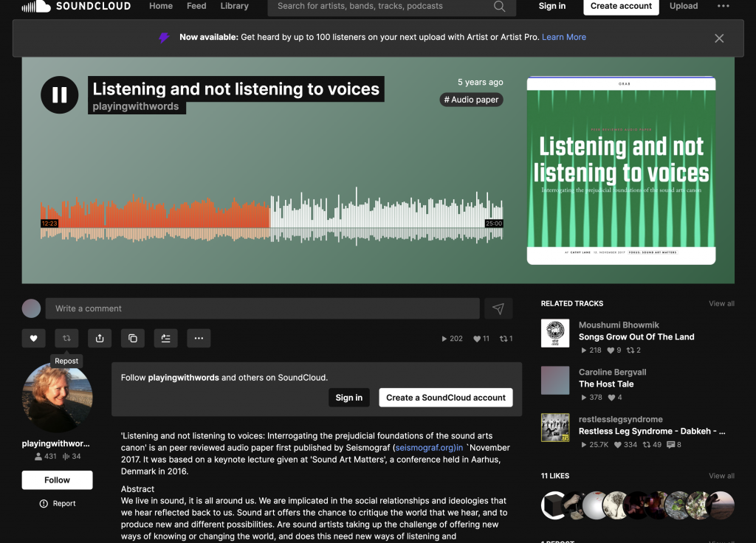Image resolution: width=756 pixels, height=543 pixels.
Task: Send comment with paper plane icon
Action: [498, 308]
